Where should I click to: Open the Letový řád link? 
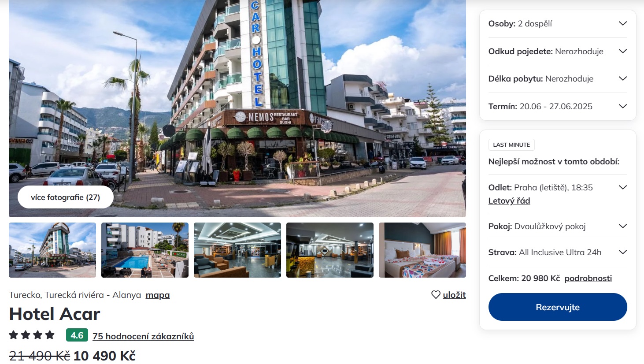pos(509,201)
